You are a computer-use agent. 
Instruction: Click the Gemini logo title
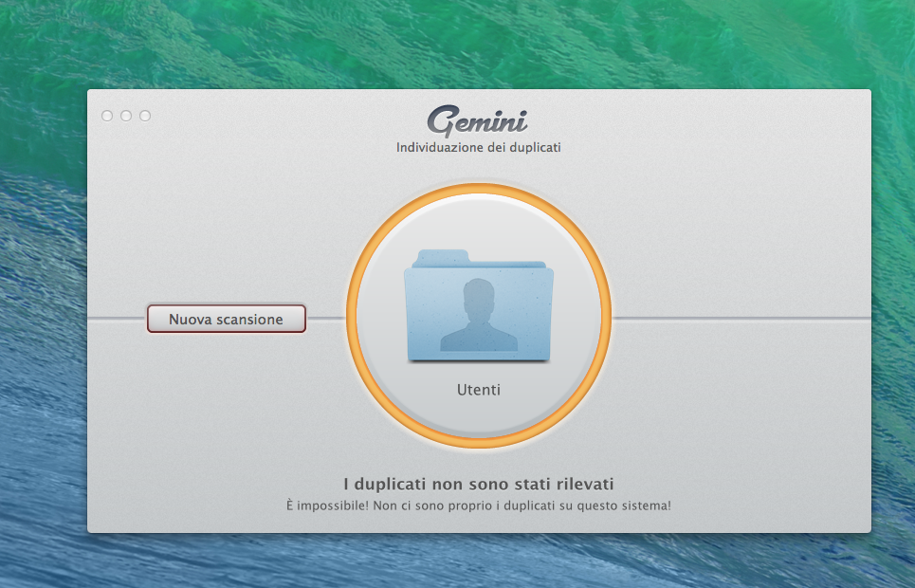[x=477, y=120]
